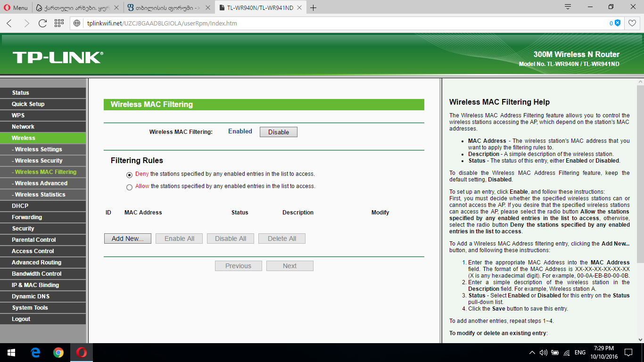Screen dimensions: 644x362
Task: Open the tab menu icon in the title bar
Action: pos(568,7)
